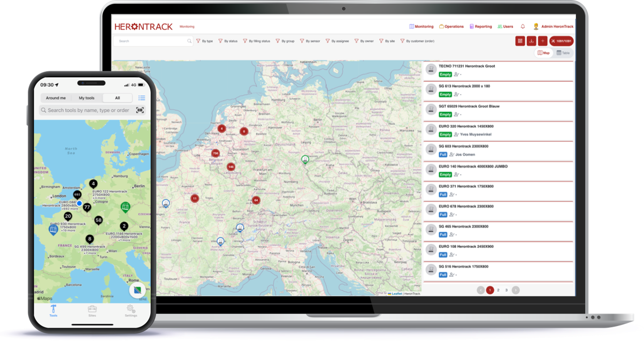The width and height of the screenshot is (644, 341).
Task: Open list view icon on phone
Action: point(142,98)
